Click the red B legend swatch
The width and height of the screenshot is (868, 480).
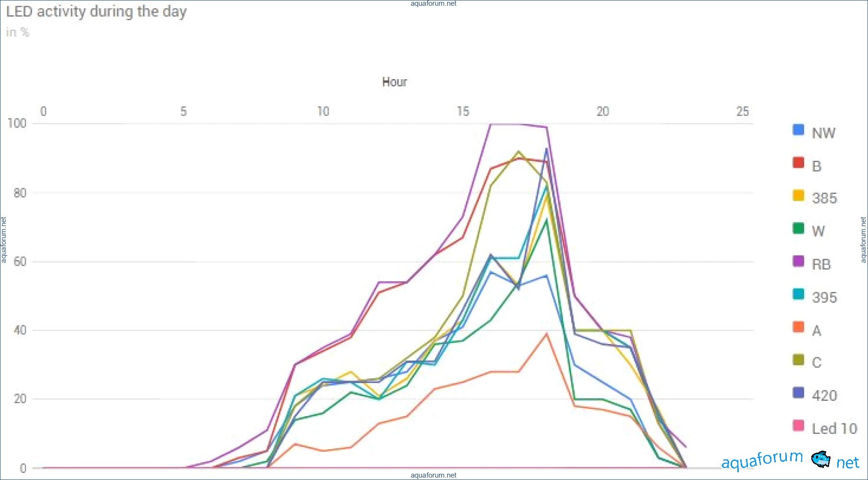coord(798,162)
